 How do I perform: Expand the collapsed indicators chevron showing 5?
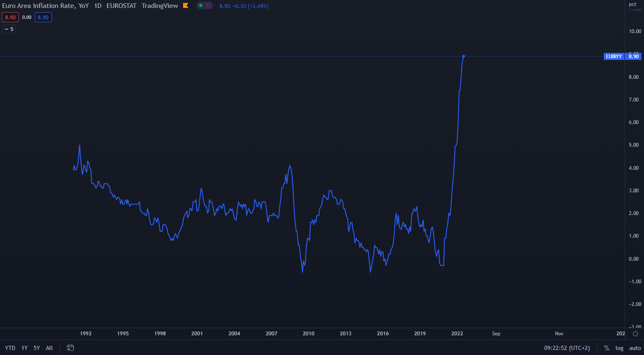pos(9,29)
